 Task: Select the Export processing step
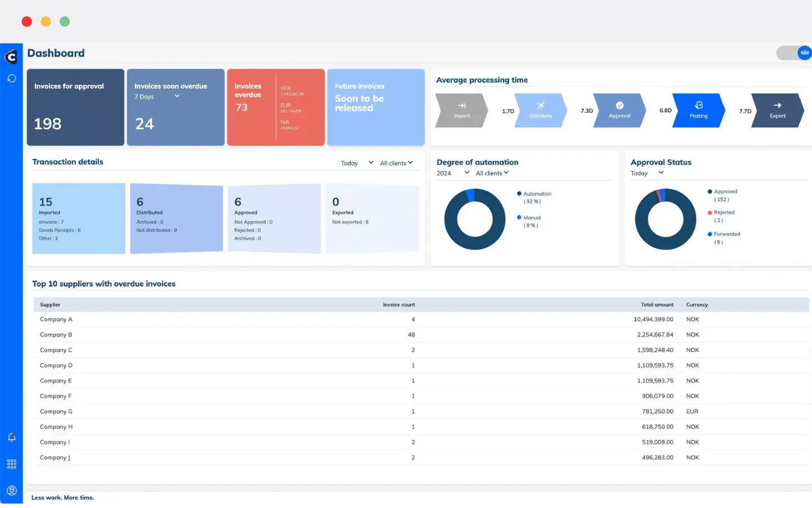coord(778,110)
